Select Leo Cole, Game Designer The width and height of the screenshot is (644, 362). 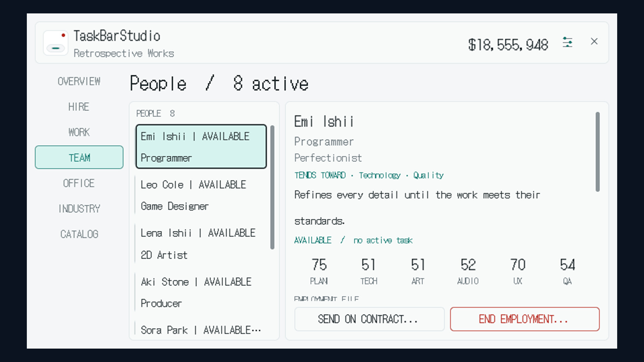201,195
